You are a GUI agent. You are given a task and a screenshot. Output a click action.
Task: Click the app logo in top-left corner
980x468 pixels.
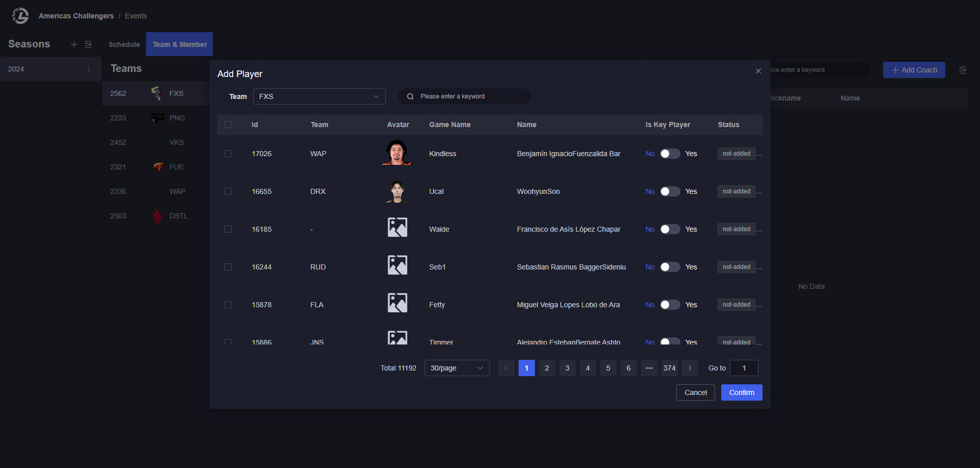click(20, 16)
